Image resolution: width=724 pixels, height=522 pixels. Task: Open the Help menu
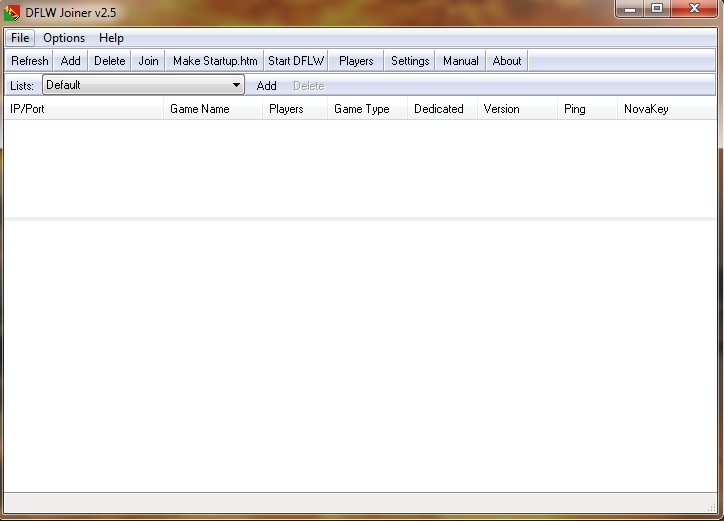tap(111, 38)
